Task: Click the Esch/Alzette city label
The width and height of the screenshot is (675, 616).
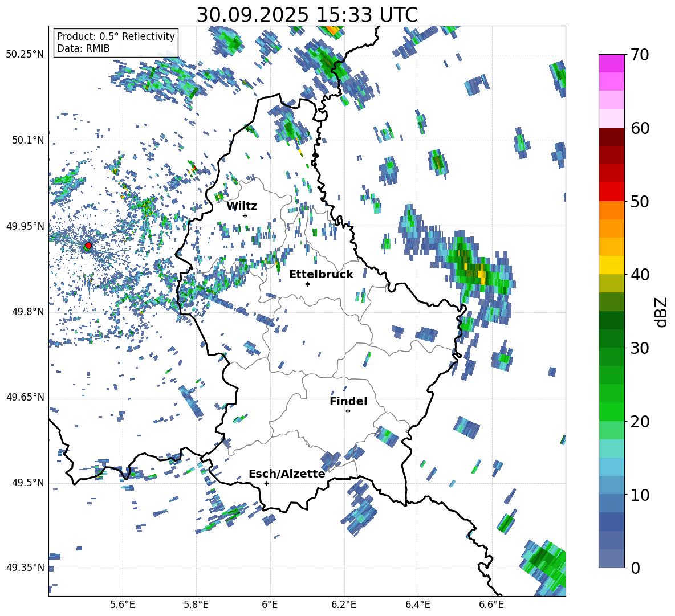Action: pyautogui.click(x=287, y=474)
